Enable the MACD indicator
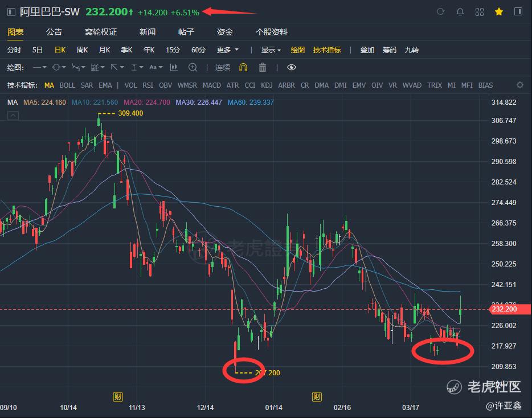532x418 pixels. [212, 85]
